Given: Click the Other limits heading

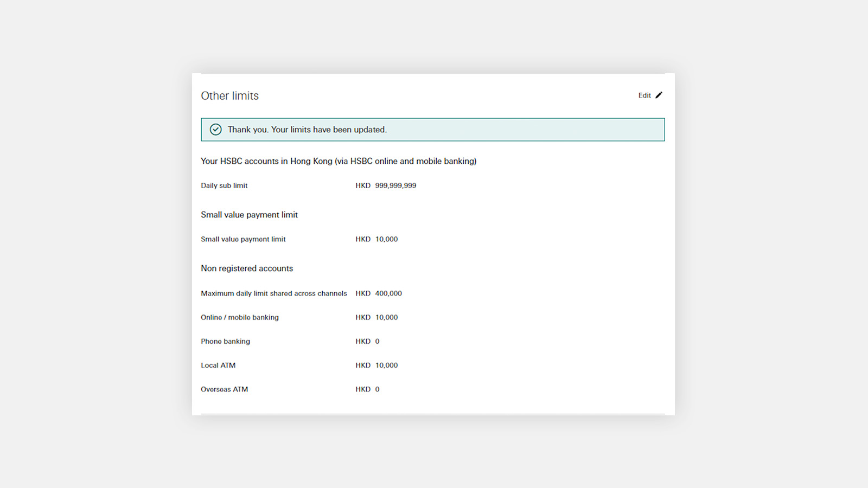Looking at the screenshot, I should point(230,96).
